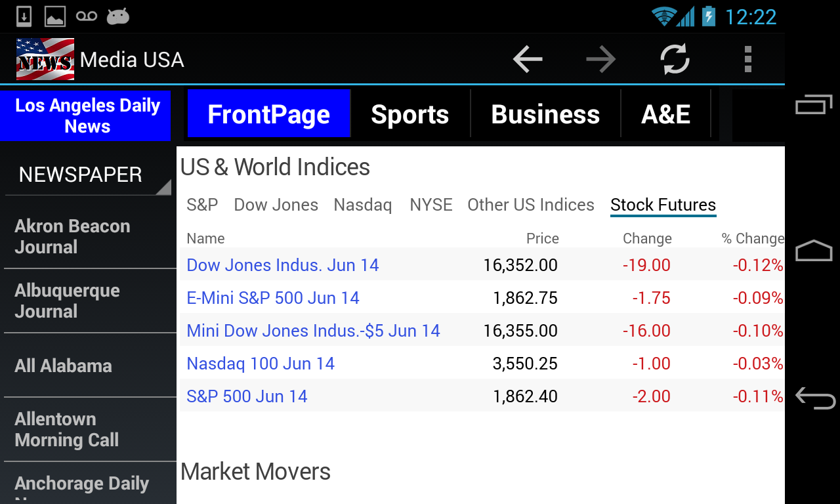
Task: Expand the NEWSPAPER dropdown spinner
Action: click(x=88, y=175)
